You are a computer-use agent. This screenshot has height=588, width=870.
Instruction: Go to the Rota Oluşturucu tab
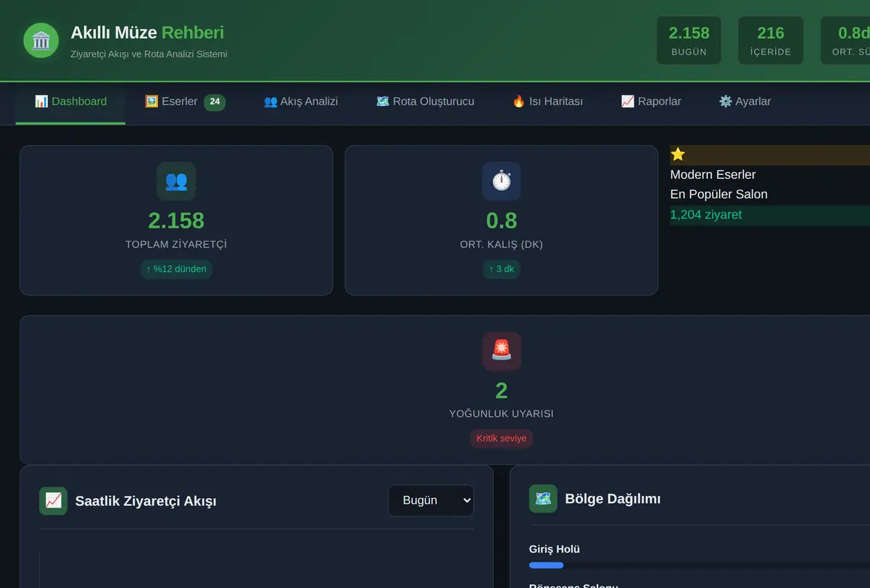[x=425, y=102]
